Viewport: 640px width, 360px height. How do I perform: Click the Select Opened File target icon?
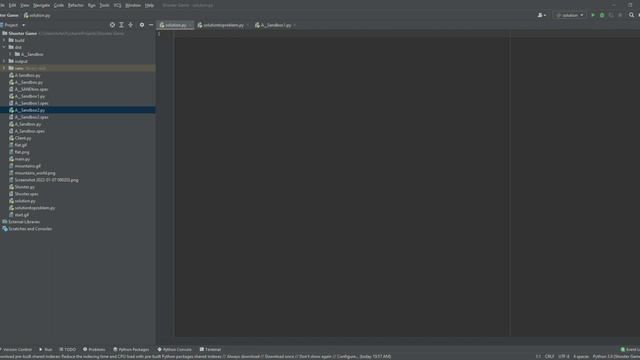tap(112, 25)
